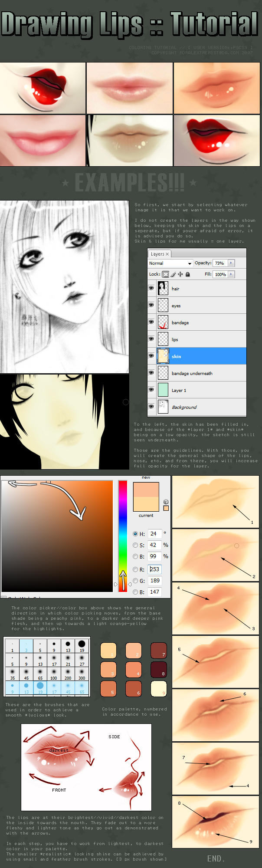Click the lock position cross-arrows icon
This screenshot has height=868, width=262.
click(180, 274)
